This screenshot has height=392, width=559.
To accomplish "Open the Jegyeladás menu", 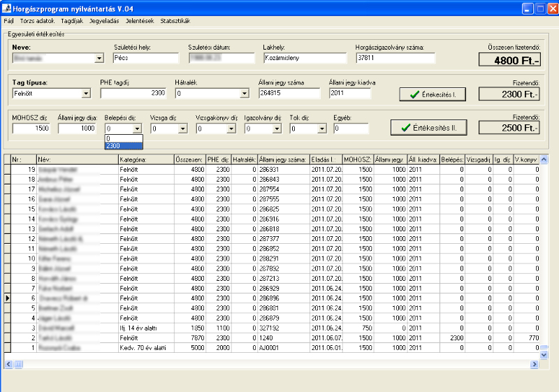I will click(x=104, y=21).
